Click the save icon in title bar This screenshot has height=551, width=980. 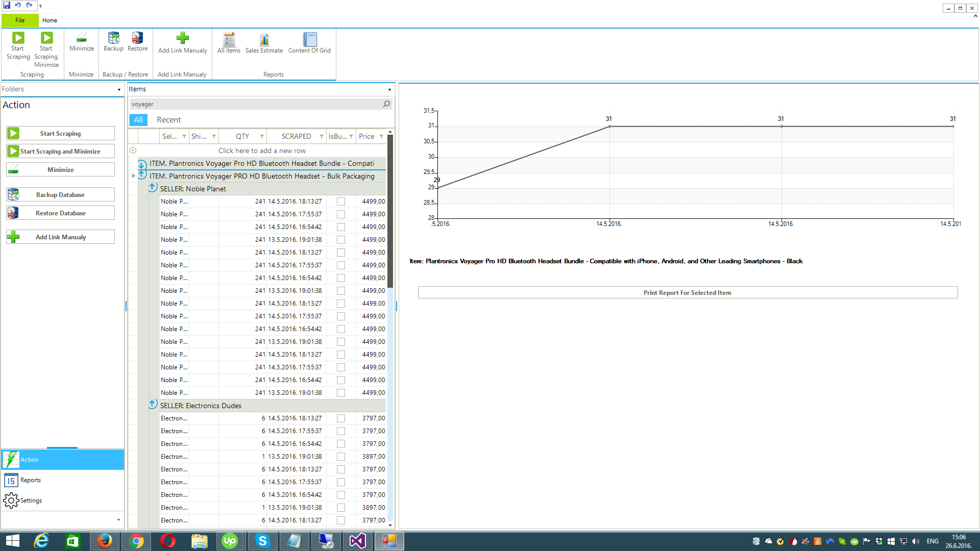coord(7,6)
